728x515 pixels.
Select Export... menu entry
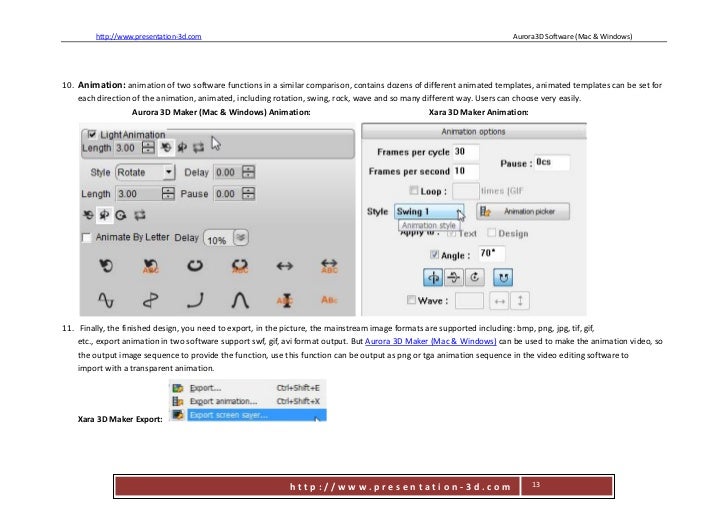pyautogui.click(x=248, y=388)
